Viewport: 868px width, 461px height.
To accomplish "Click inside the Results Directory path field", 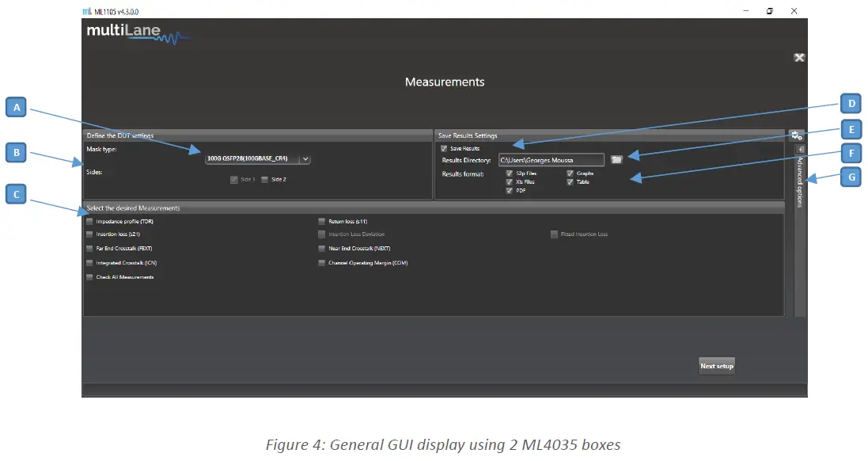I will pyautogui.click(x=552, y=159).
